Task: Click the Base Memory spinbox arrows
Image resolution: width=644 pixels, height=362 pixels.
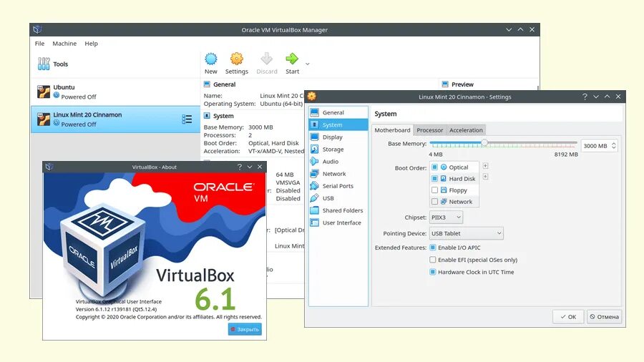Action: click(x=614, y=146)
